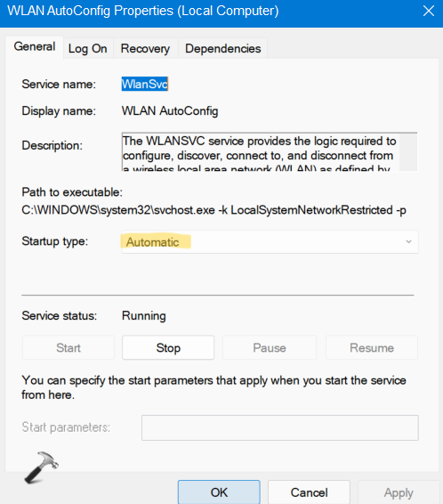
Task: Select the Automatic startup type field
Action: pyautogui.click(x=270, y=241)
